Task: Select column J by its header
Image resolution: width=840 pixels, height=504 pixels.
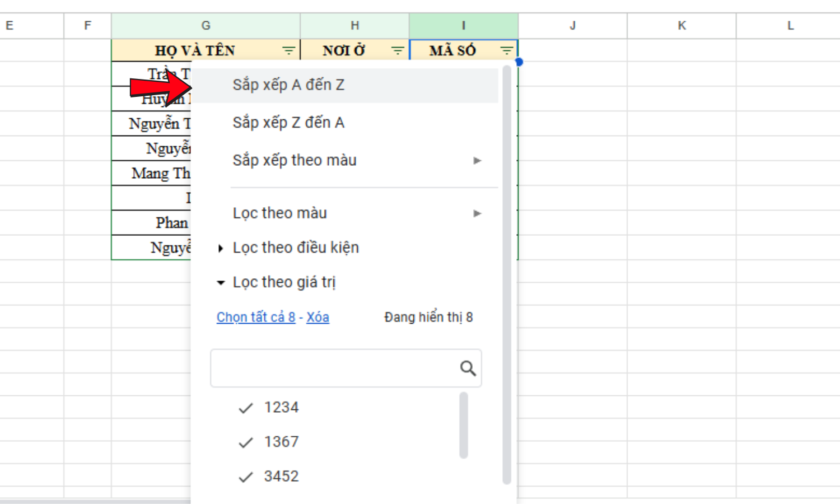Action: 572,25
